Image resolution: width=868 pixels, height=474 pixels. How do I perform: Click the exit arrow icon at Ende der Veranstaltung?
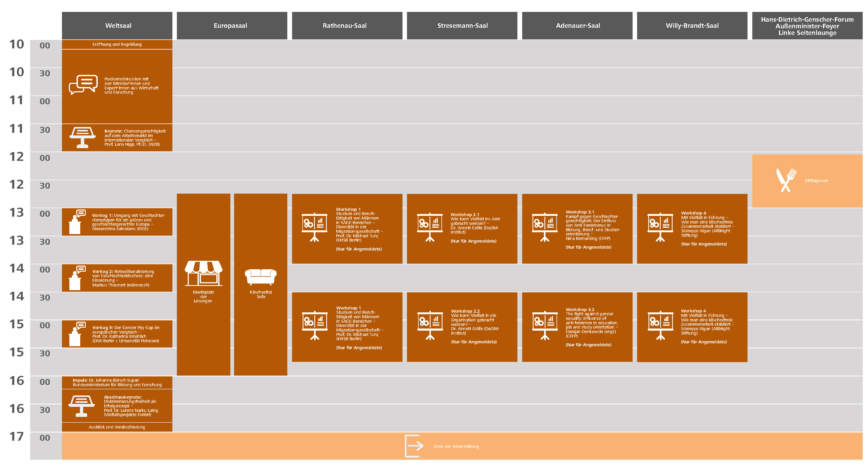(414, 446)
